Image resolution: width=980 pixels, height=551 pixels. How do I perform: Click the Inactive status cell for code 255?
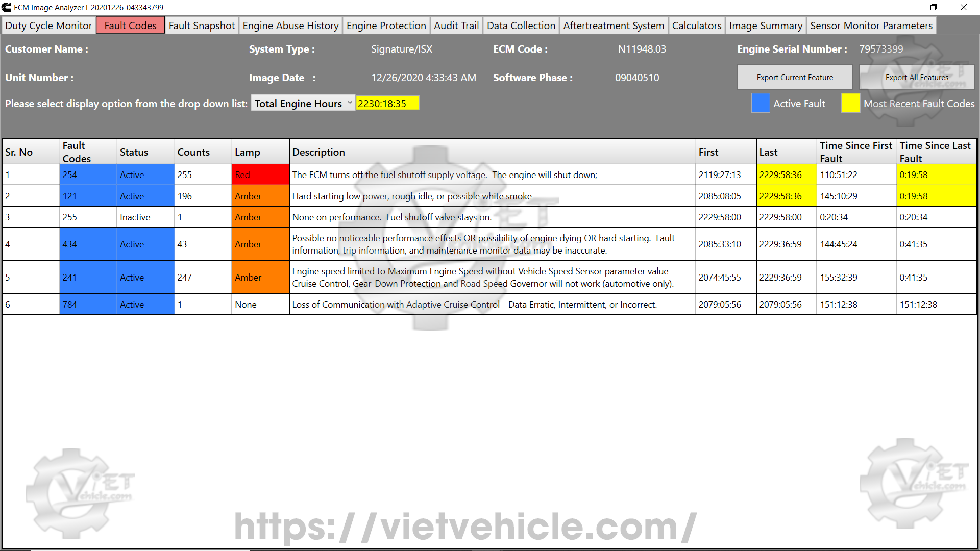point(145,217)
